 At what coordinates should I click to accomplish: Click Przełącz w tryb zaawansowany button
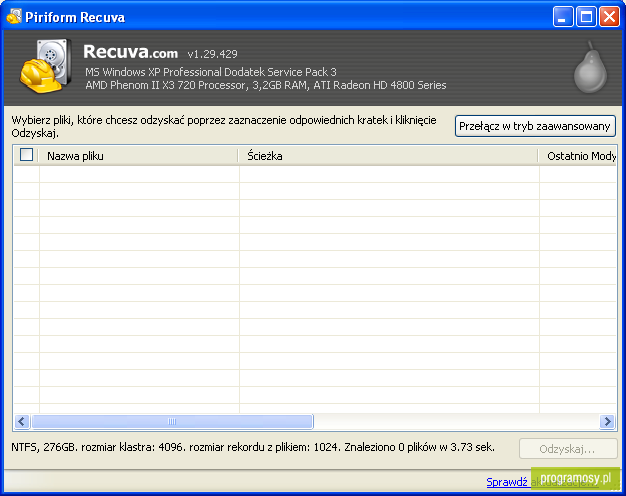[x=535, y=126]
